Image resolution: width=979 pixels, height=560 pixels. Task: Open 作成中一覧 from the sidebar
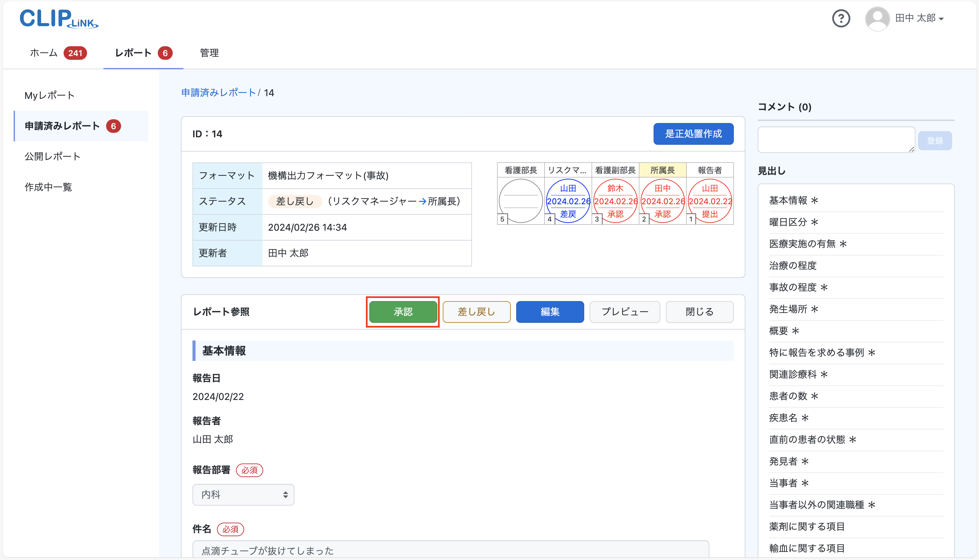(x=48, y=187)
